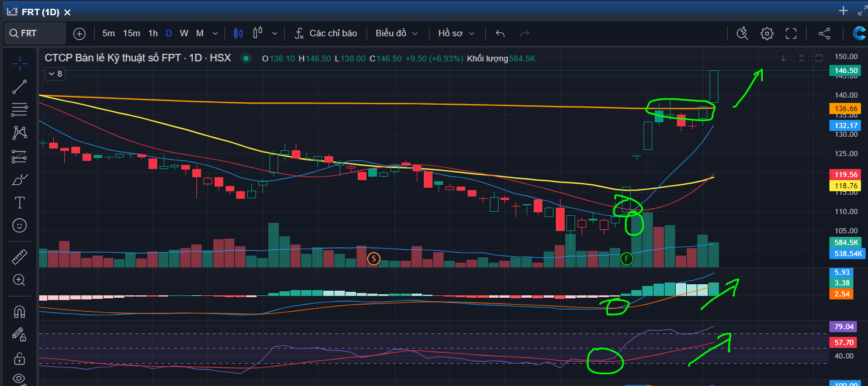Image resolution: width=868 pixels, height=386 pixels.
Task: Click the 5.93 MACD value label
Action: tap(841, 273)
